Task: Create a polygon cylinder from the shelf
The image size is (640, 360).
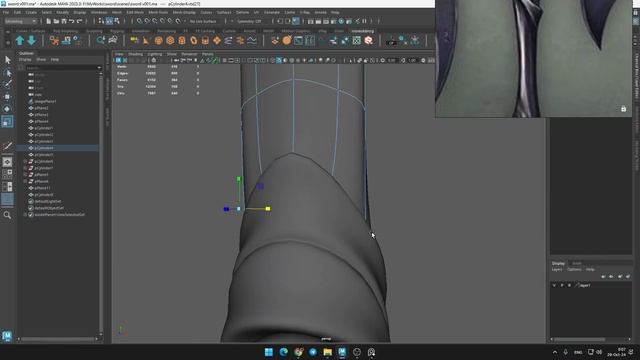Action: point(182,40)
